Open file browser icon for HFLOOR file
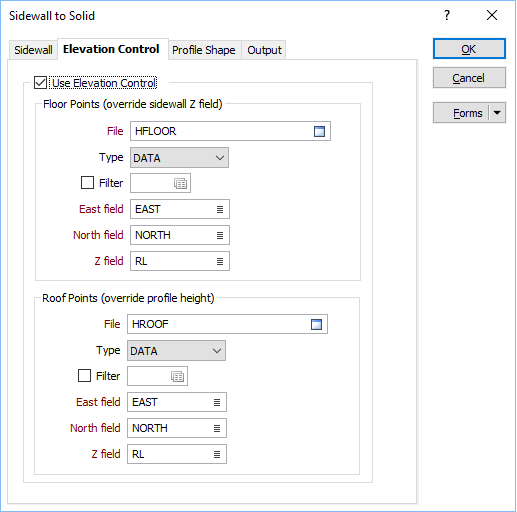The image size is (517, 512). click(x=319, y=131)
